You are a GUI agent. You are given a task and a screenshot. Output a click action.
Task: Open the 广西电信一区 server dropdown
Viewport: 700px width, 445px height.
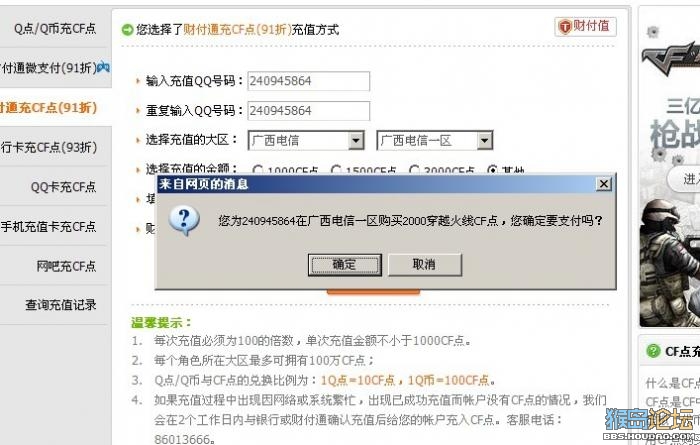(484, 141)
